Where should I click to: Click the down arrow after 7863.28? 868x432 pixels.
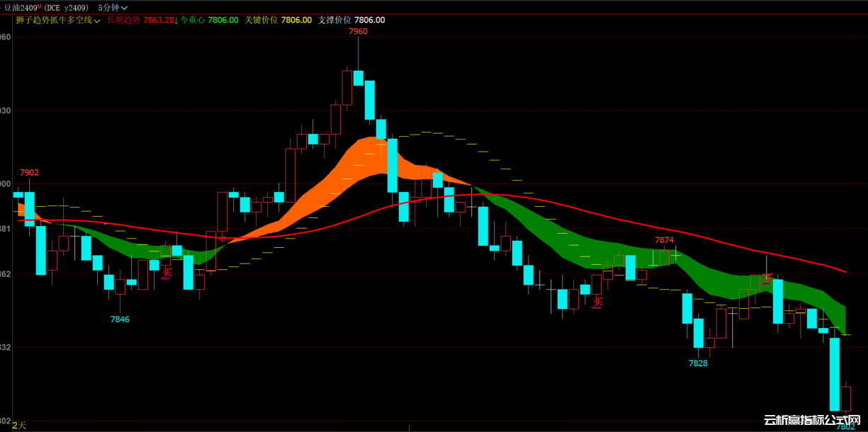click(x=176, y=20)
